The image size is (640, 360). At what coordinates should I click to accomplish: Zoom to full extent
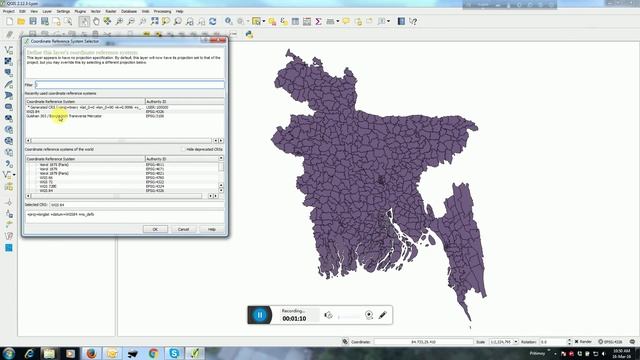coord(154,21)
